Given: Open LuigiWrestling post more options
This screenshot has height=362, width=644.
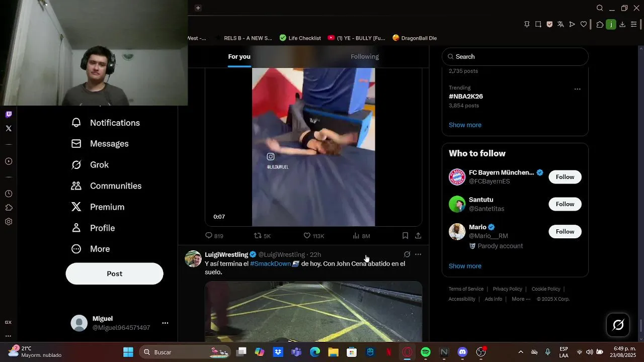Looking at the screenshot, I should point(418,254).
